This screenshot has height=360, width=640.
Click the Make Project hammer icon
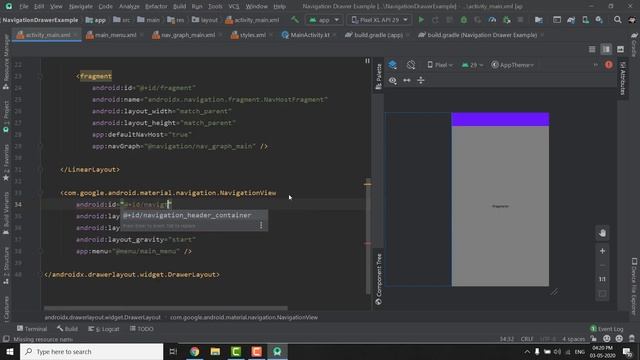tap(295, 20)
